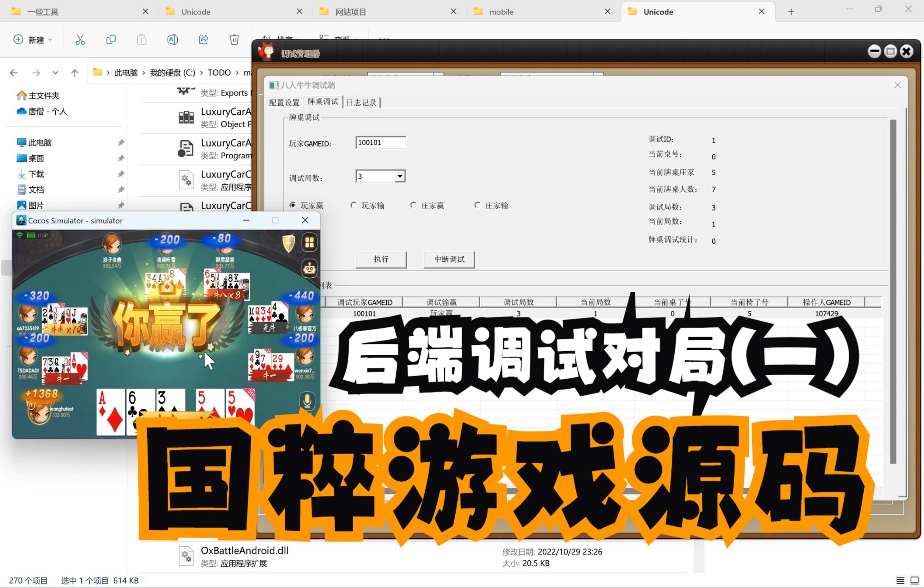Expand chevron after TODO in breadcrumb
The image size is (924, 588).
237,73
